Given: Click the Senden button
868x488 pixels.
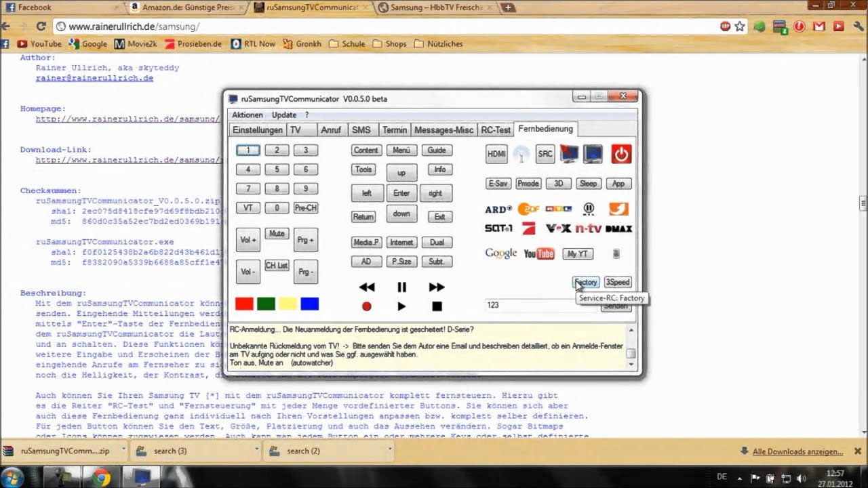Looking at the screenshot, I should click(x=615, y=306).
